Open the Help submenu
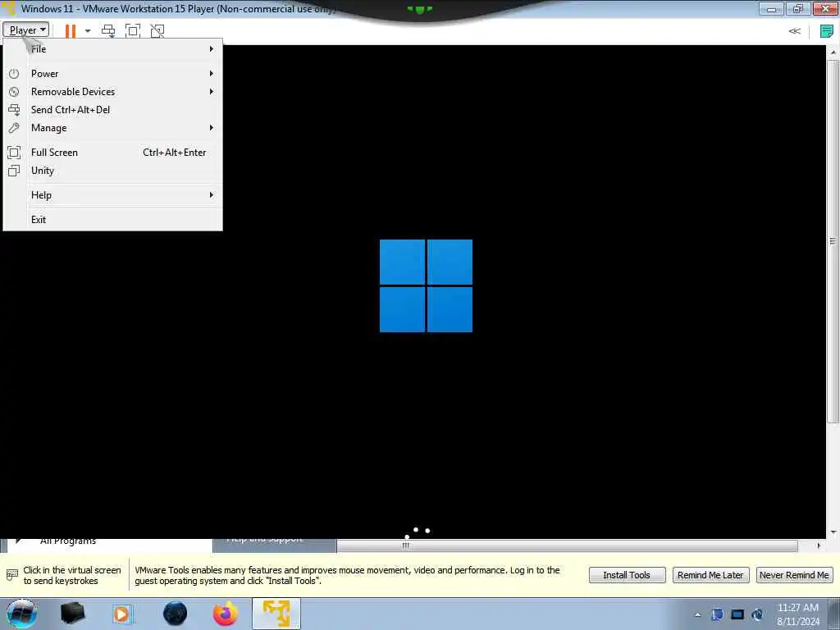The height and width of the screenshot is (630, 840). pos(112,195)
